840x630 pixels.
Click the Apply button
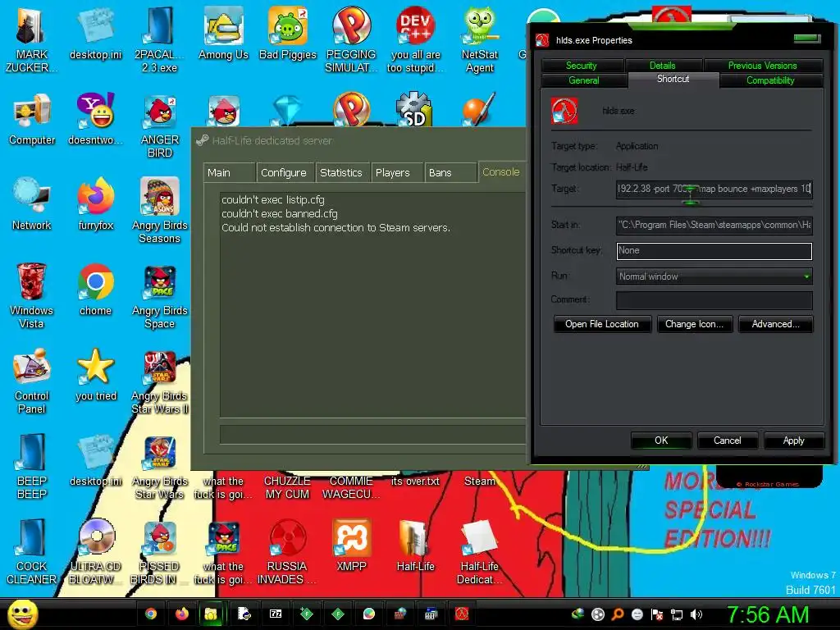pos(793,441)
